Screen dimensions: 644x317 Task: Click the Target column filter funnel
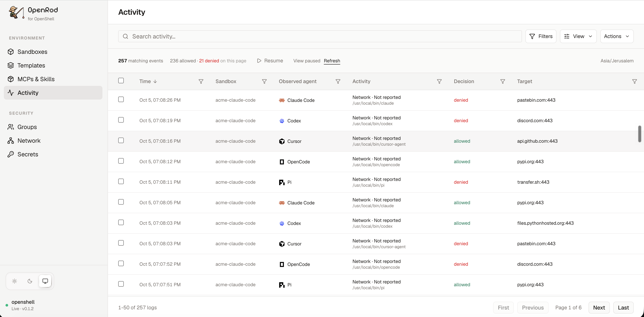click(634, 82)
